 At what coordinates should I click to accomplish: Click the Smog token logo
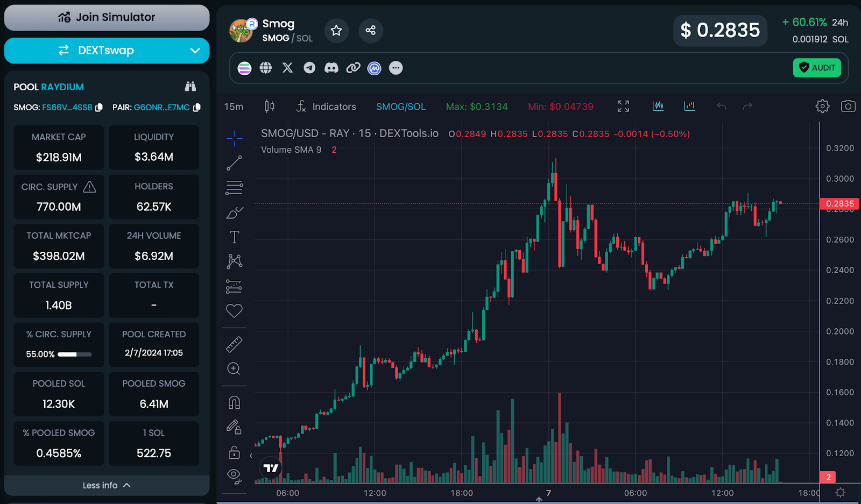[242, 31]
